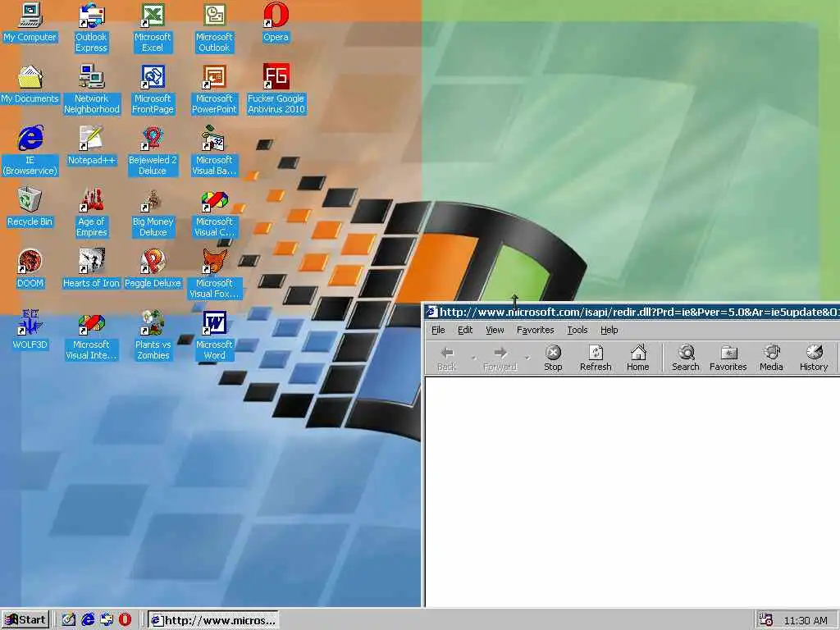The image size is (840, 630).
Task: Click the Forward toolbar button
Action: click(500, 358)
